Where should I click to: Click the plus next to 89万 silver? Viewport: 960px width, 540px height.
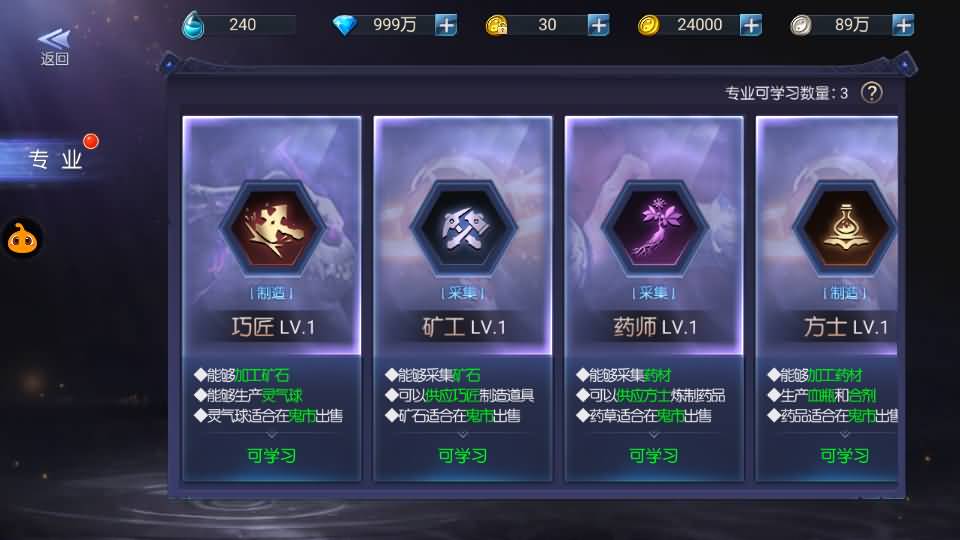click(903, 25)
